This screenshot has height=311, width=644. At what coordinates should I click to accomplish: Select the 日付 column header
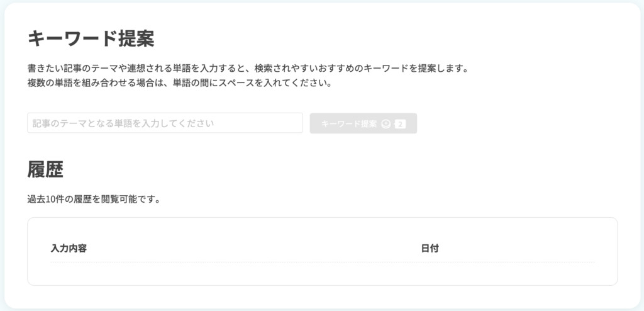[430, 249]
